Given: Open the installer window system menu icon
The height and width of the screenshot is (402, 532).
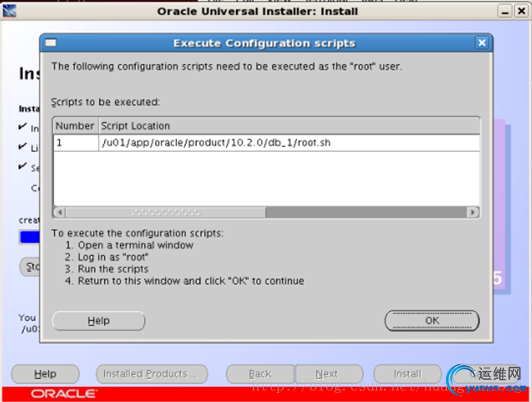Looking at the screenshot, I should tap(9, 11).
